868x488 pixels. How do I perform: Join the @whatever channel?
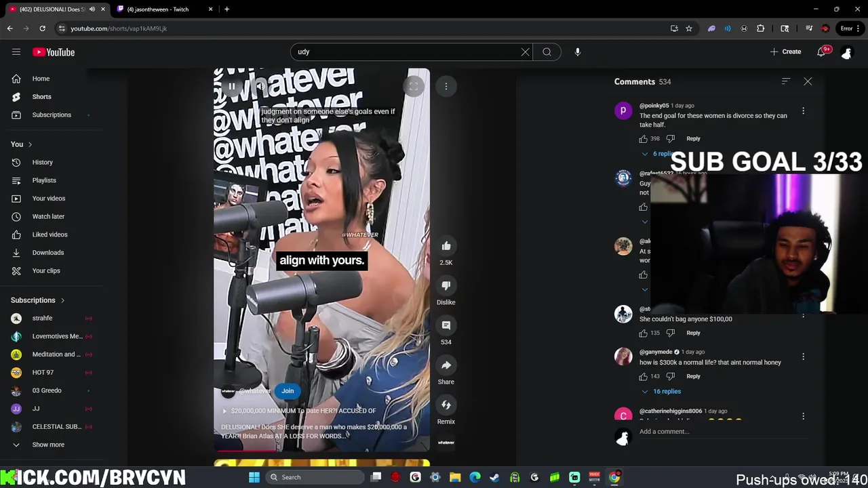288,391
